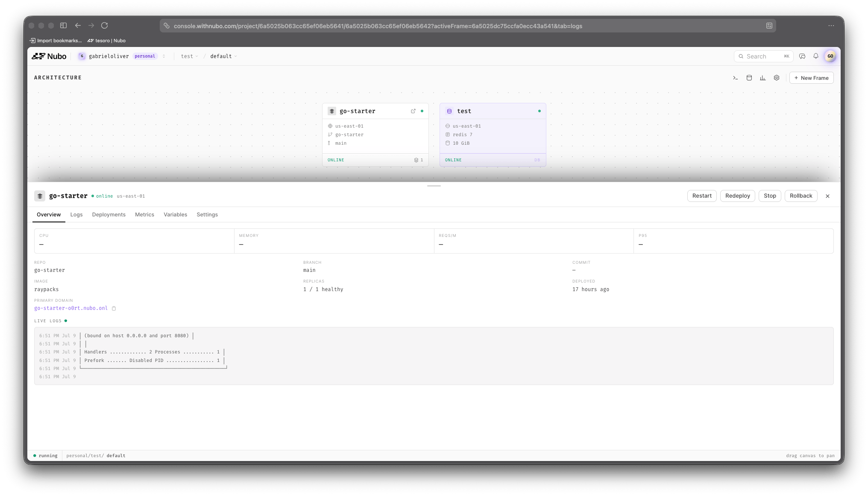Open the browser overflow menu
This screenshot has width=868, height=496.
coord(831,26)
